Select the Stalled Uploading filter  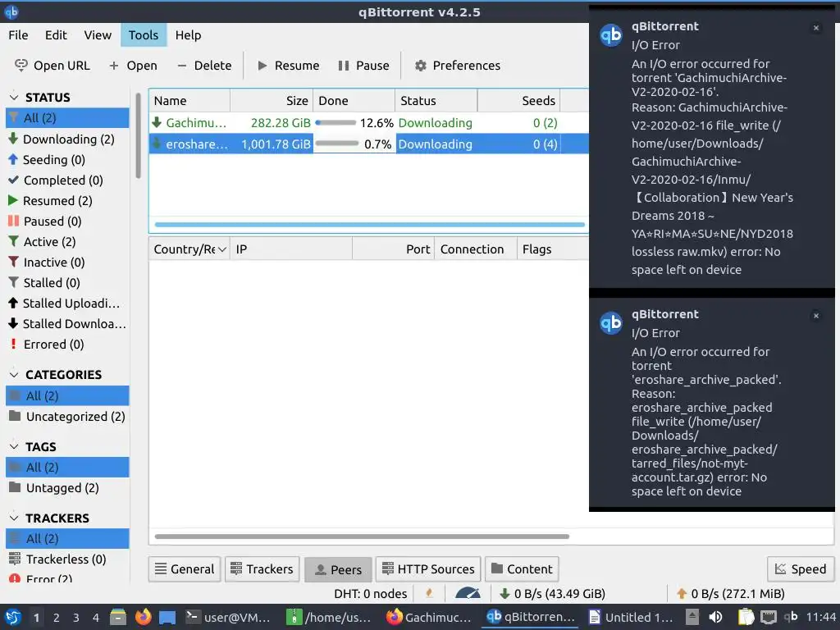tap(67, 304)
